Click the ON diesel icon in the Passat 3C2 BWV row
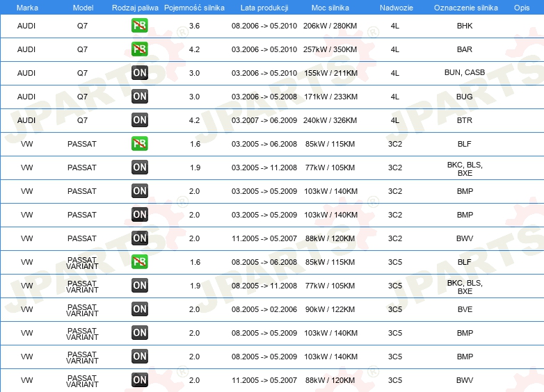Image resolution: width=544 pixels, height=392 pixels. 139,238
